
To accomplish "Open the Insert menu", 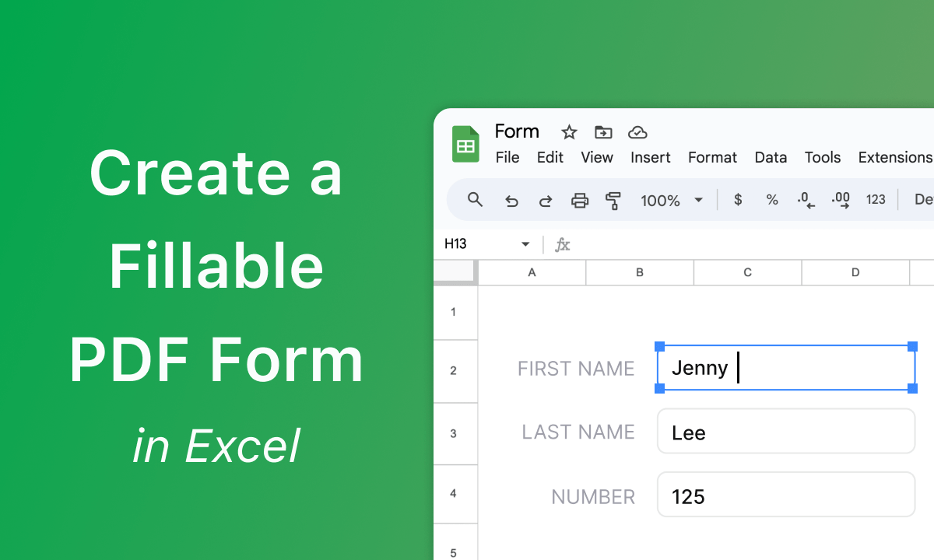I will (x=650, y=157).
